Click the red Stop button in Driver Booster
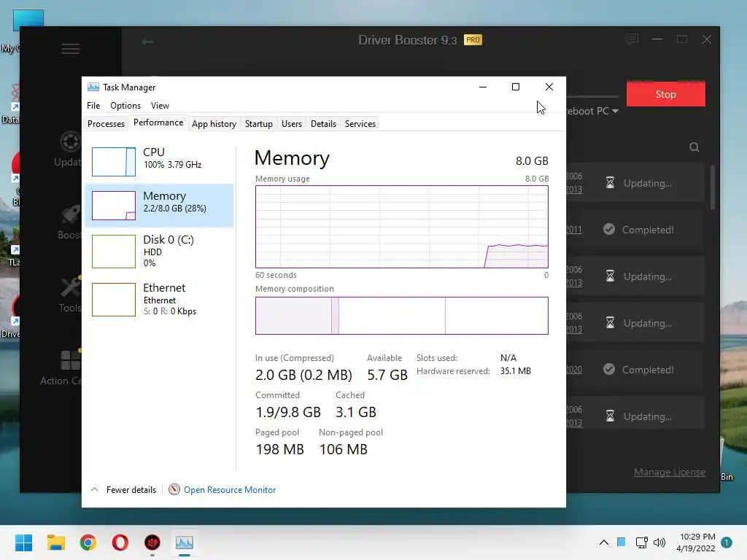 (x=665, y=94)
